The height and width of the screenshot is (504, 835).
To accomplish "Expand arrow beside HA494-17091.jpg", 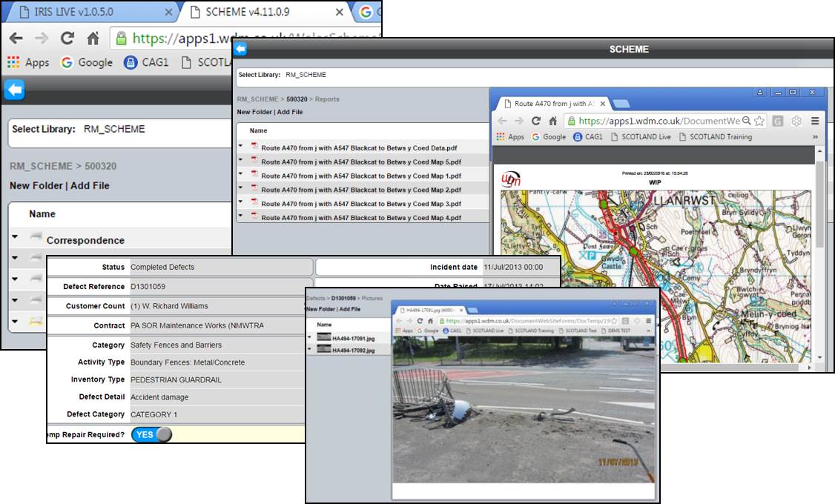I will [x=310, y=338].
